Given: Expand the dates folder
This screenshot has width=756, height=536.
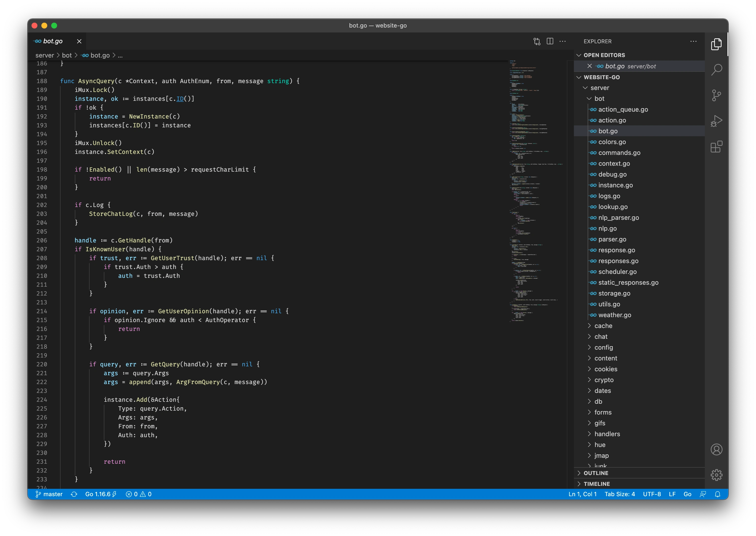Looking at the screenshot, I should pyautogui.click(x=639, y=391).
